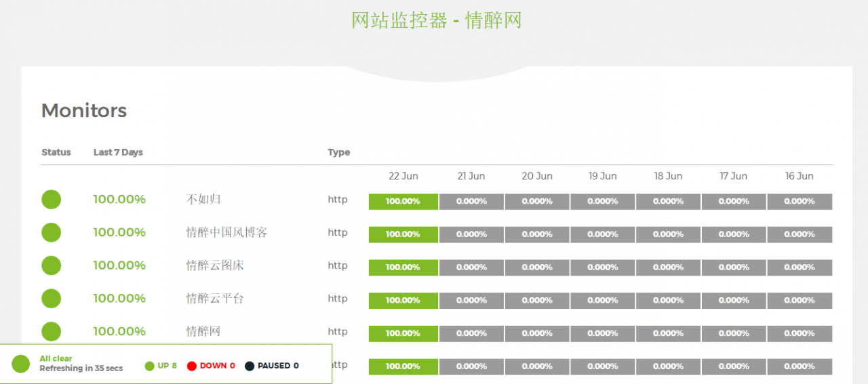Click 不如归's grey 19 Jun 0.000% cell

603,201
